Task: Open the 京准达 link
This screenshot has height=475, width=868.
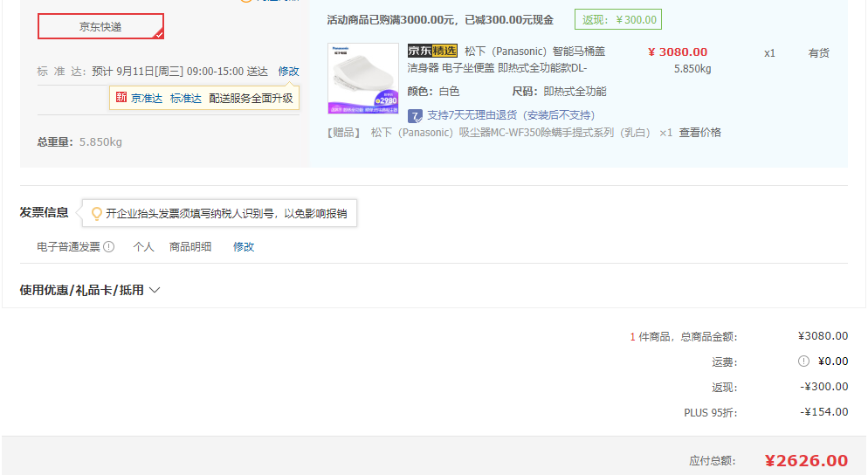Action: click(x=147, y=99)
